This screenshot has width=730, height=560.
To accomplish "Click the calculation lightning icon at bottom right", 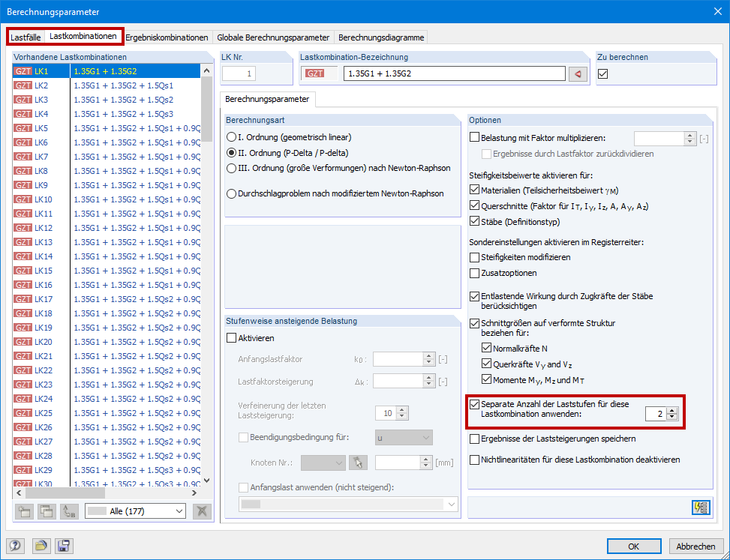I will pyautogui.click(x=700, y=508).
